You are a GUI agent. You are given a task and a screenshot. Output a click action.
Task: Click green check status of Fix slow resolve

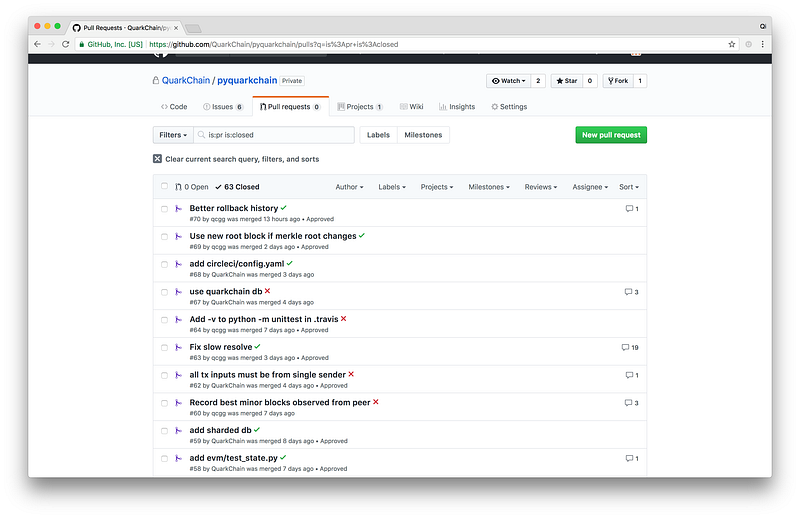click(258, 347)
